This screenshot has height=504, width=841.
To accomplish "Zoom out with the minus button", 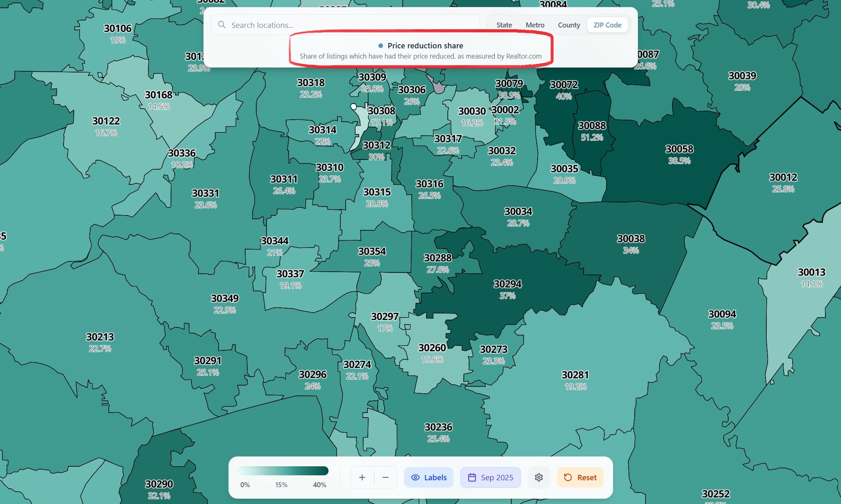I will click(385, 477).
